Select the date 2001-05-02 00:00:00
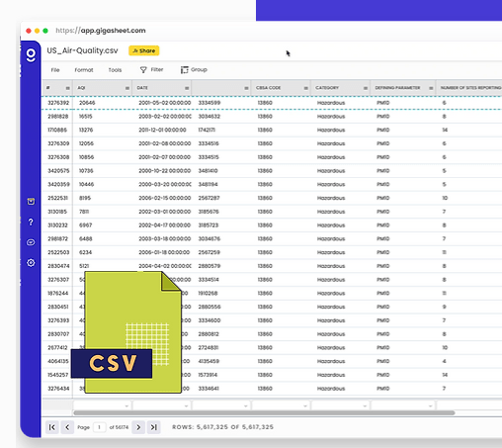Viewport: 502px width, 448px height. click(165, 103)
